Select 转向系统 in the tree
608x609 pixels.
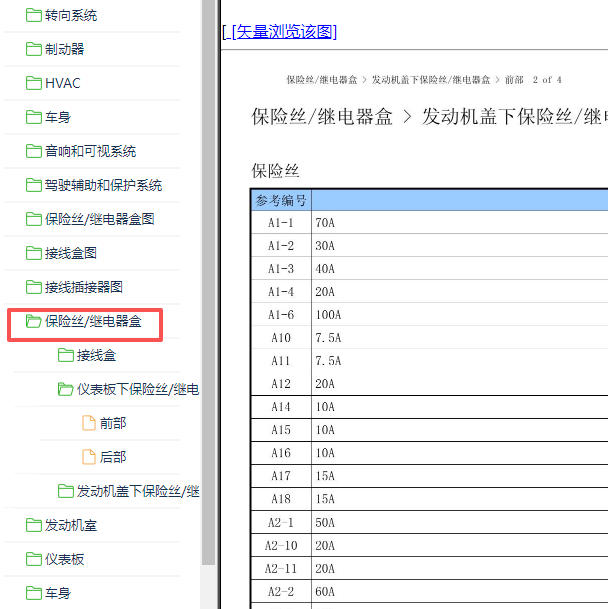tap(71, 16)
